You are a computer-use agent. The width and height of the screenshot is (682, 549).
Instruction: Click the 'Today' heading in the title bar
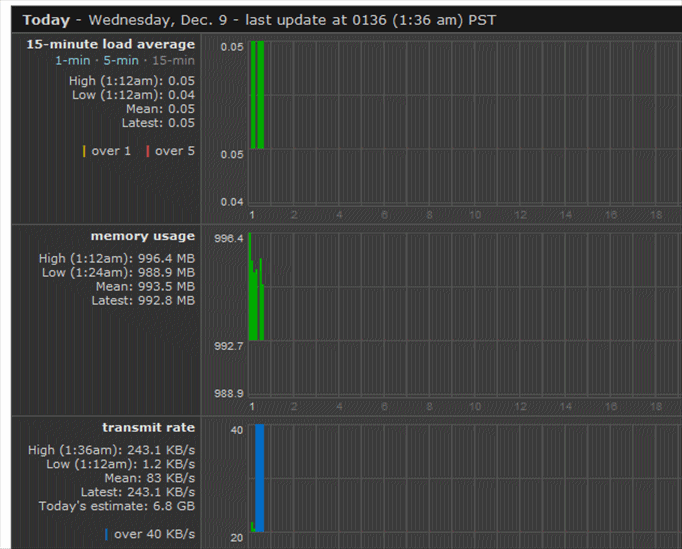click(46, 20)
